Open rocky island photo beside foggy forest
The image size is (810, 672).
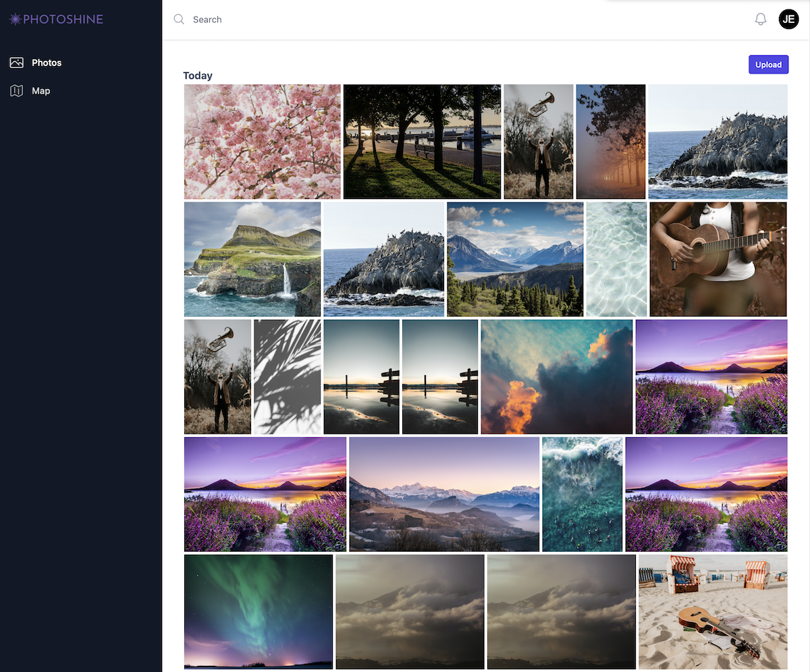pos(718,142)
